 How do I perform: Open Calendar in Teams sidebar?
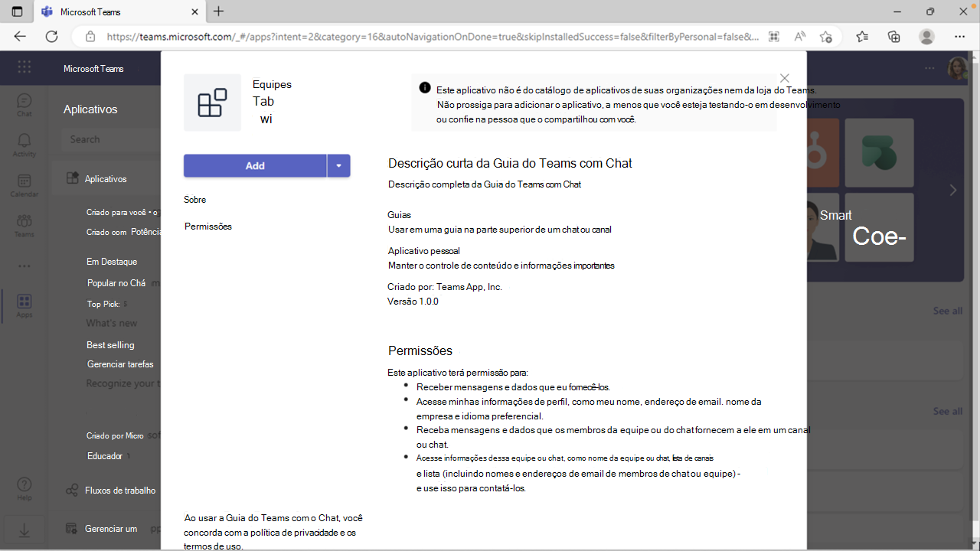coord(24,185)
